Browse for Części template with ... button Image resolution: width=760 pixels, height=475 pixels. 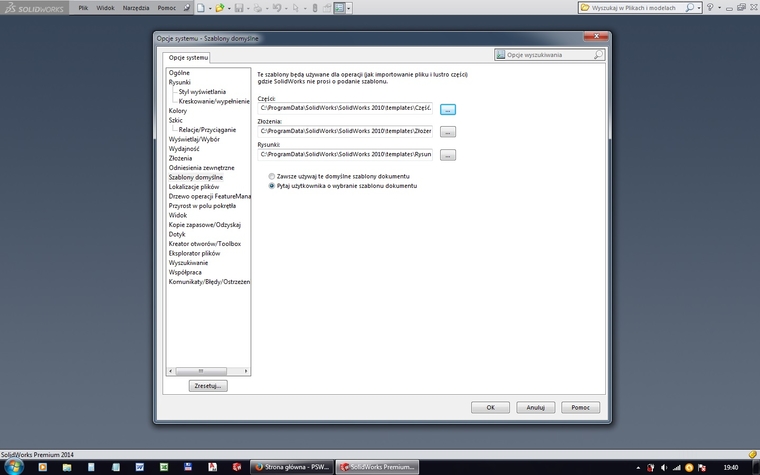[447, 110]
